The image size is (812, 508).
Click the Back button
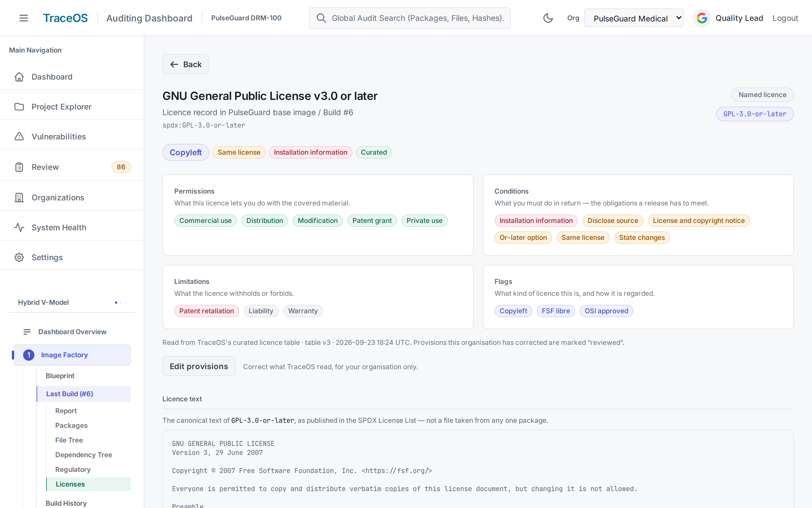tap(186, 64)
